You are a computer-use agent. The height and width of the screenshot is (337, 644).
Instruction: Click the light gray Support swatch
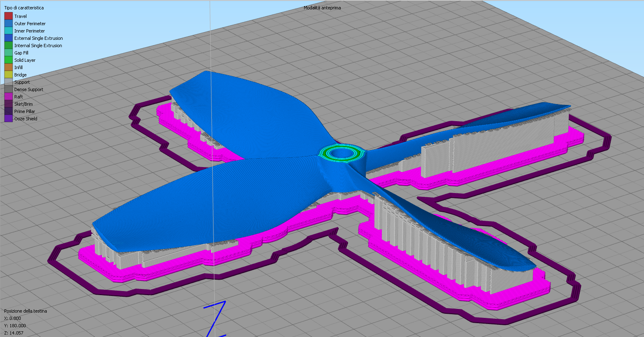(x=9, y=82)
